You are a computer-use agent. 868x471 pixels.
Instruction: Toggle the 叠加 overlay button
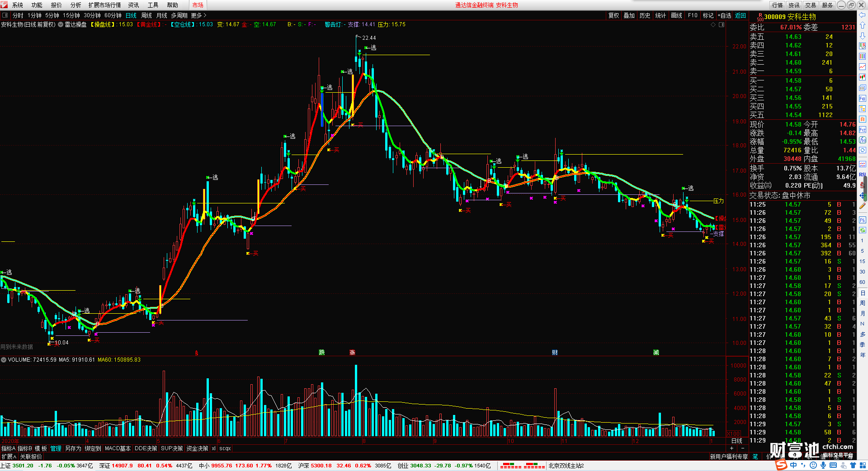[629, 15]
